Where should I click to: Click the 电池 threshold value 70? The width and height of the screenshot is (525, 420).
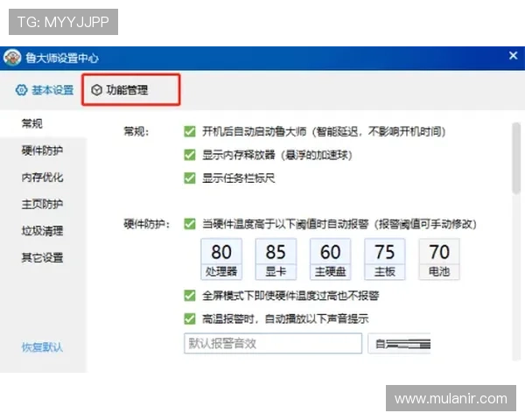tap(439, 252)
